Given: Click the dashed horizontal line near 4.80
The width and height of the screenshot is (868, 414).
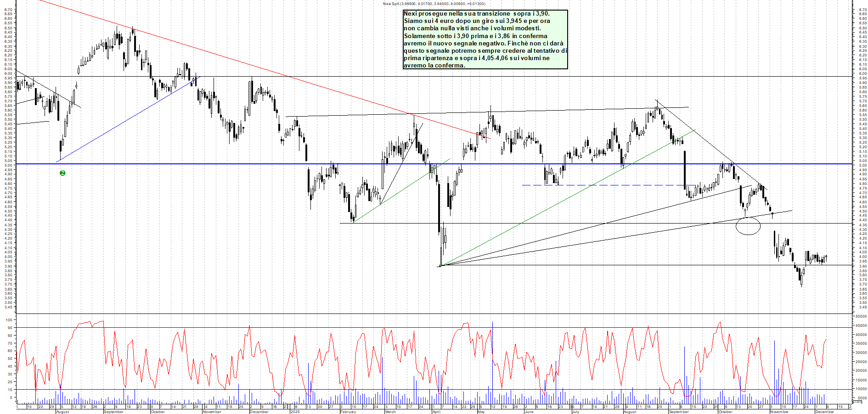Looking at the screenshot, I should tap(597, 185).
